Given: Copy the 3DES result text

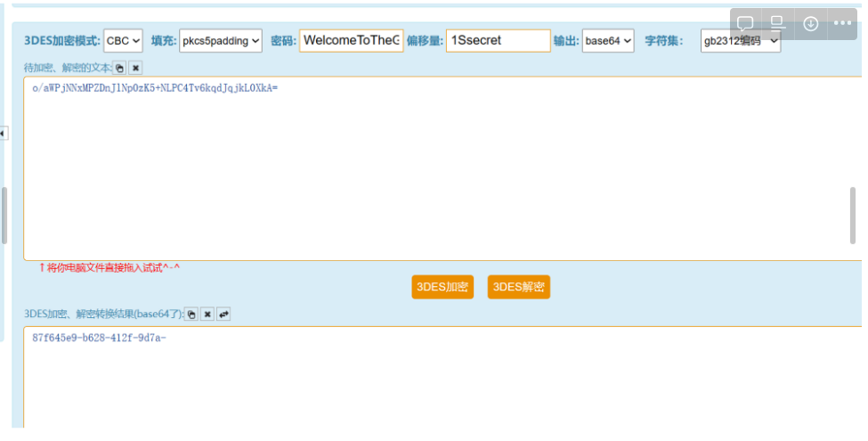Looking at the screenshot, I should (191, 314).
